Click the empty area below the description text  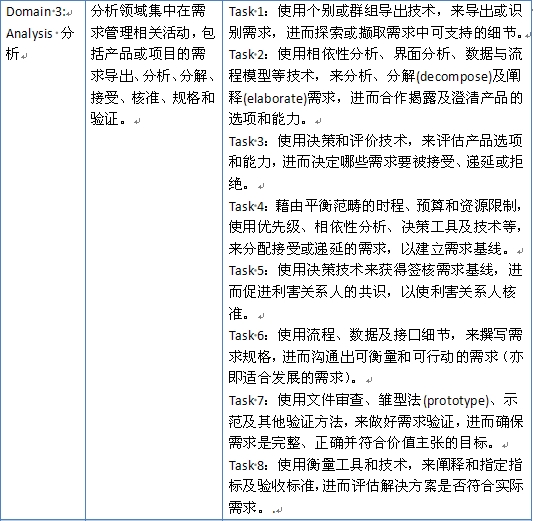(x=154, y=323)
